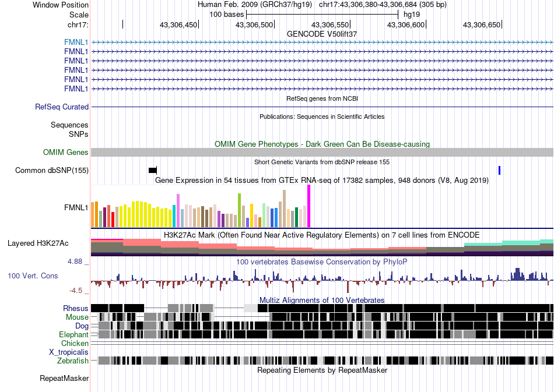Click the tall magenta GTEx expression bar
This screenshot has width=554, height=392.
pos(309,206)
